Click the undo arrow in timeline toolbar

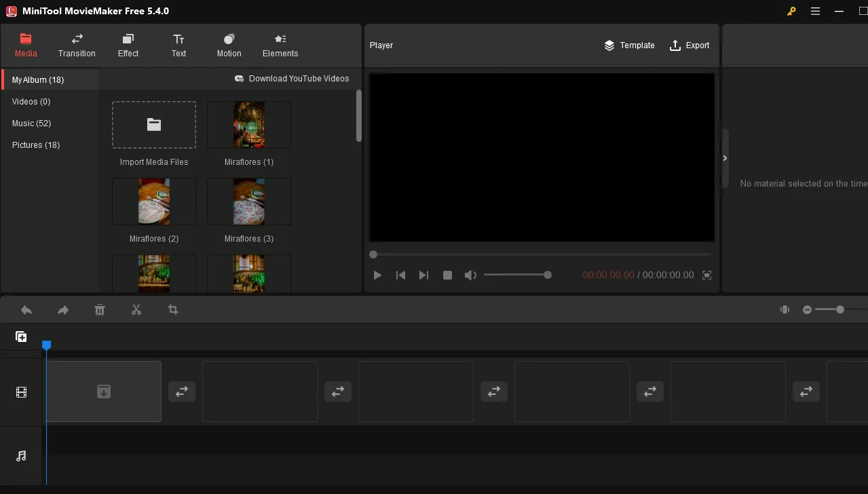(26, 310)
